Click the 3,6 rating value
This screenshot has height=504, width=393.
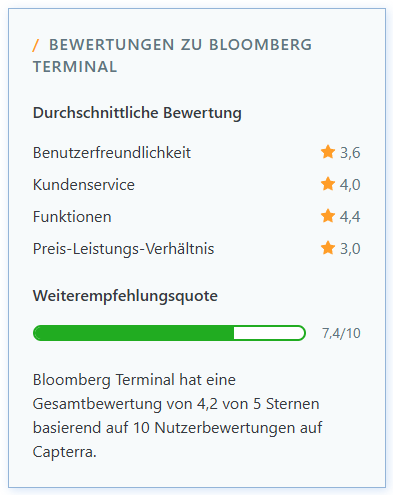point(350,153)
